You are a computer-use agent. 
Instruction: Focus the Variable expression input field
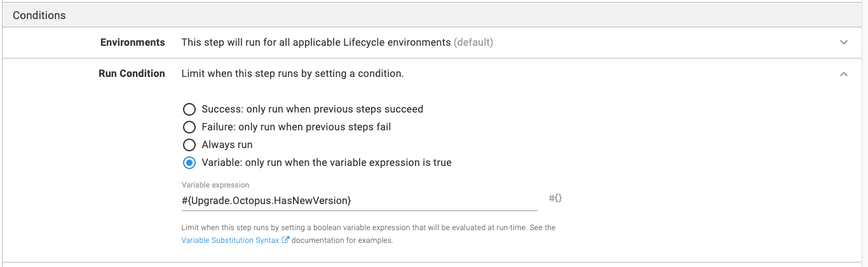[359, 201]
